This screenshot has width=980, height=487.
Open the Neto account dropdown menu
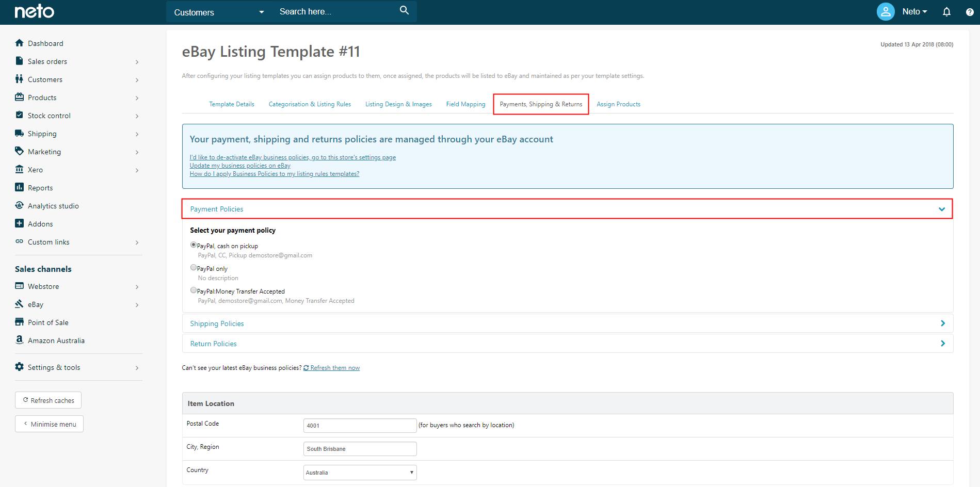(x=914, y=11)
